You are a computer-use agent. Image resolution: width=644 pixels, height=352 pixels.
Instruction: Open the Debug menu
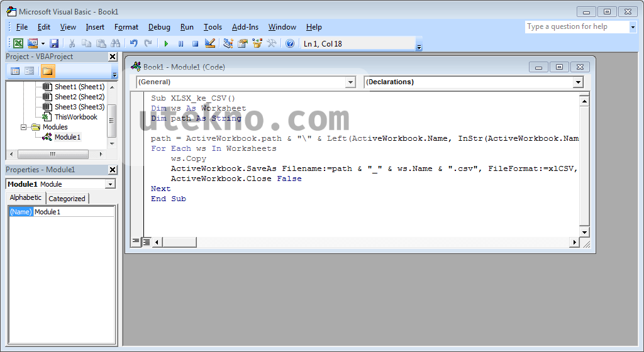pyautogui.click(x=159, y=27)
